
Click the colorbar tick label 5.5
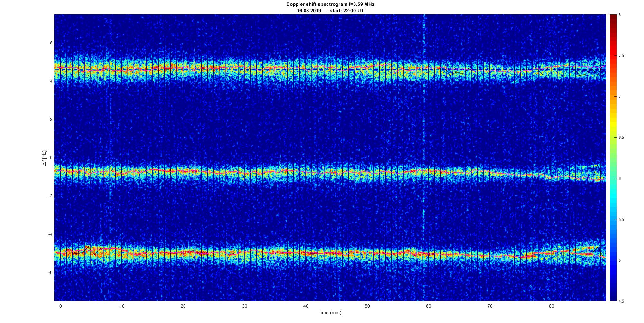point(621,220)
